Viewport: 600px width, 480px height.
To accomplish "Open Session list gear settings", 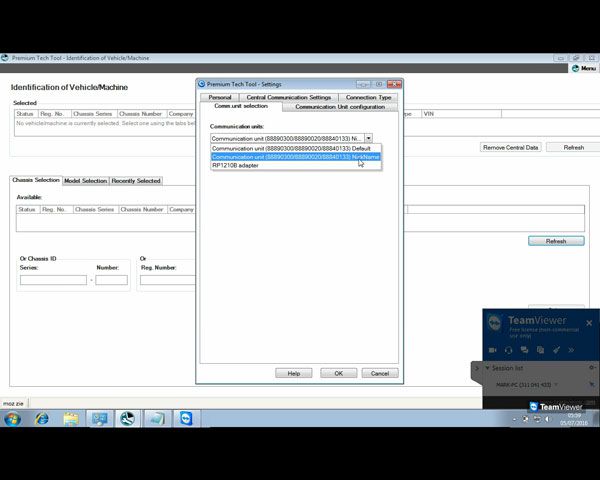I will pyautogui.click(x=592, y=368).
